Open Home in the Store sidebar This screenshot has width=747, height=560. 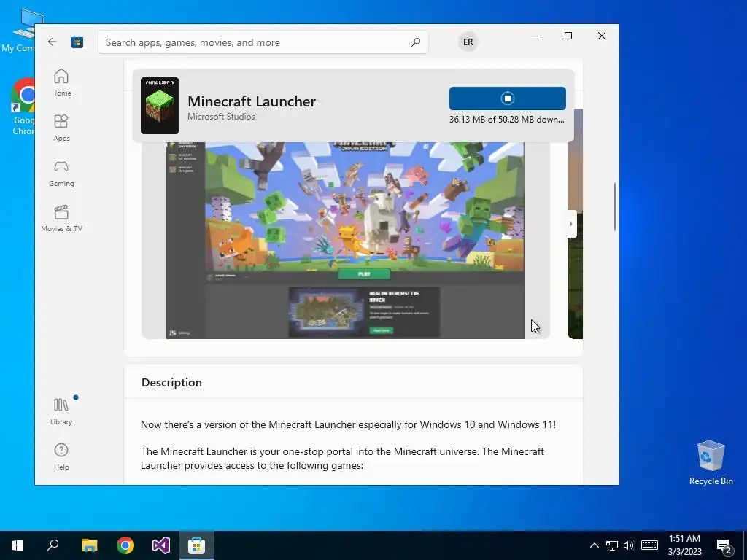(61, 82)
